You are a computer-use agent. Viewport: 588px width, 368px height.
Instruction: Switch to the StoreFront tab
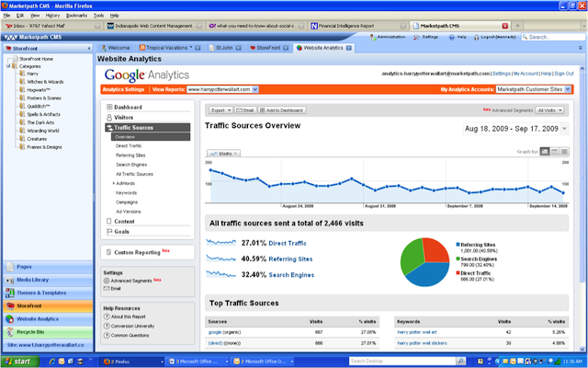click(x=268, y=48)
